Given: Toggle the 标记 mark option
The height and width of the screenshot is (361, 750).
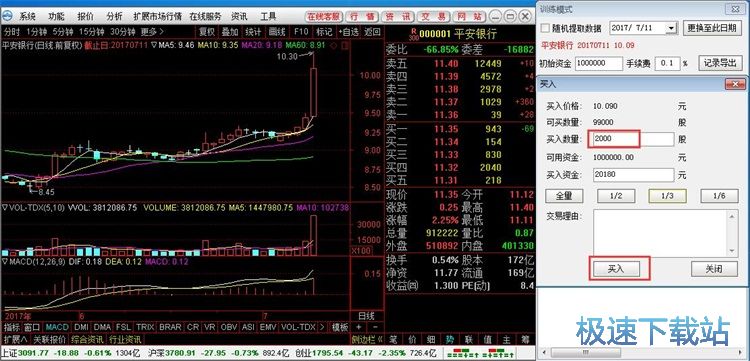Looking at the screenshot, I should [x=324, y=32].
